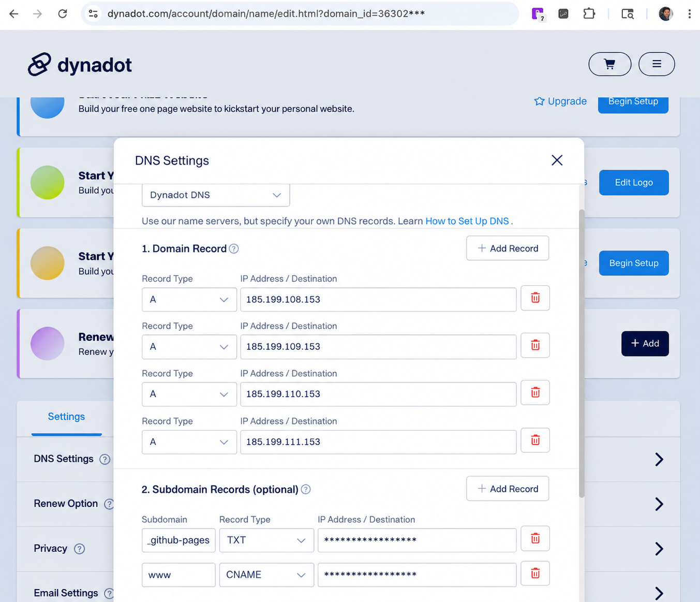Add Record under Subdomain Records
The image size is (700, 602).
pyautogui.click(x=508, y=489)
